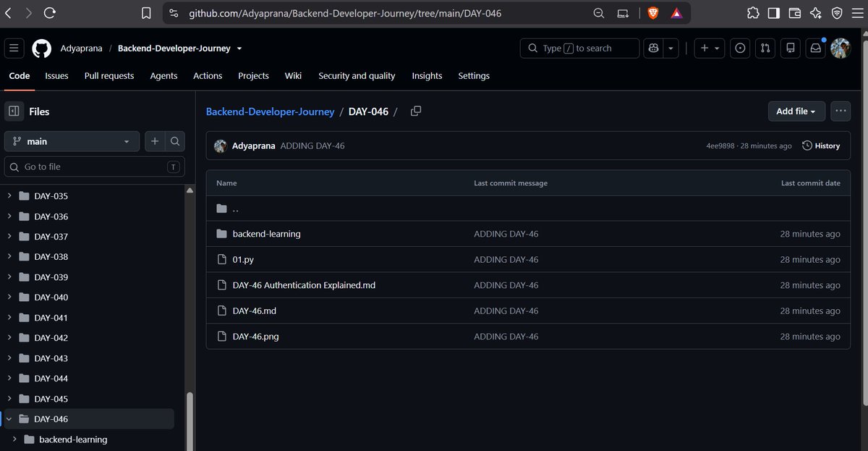Open Brave Rewards triangle icon
868x451 pixels.
pyautogui.click(x=676, y=13)
